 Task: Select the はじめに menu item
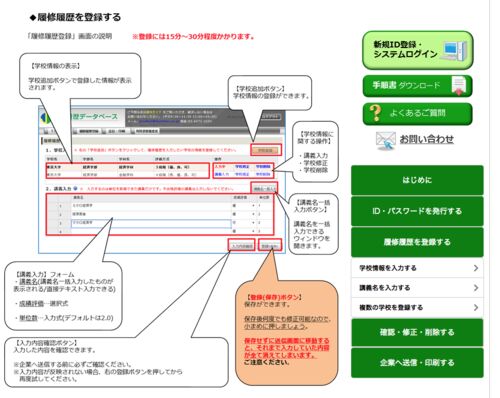click(x=417, y=180)
